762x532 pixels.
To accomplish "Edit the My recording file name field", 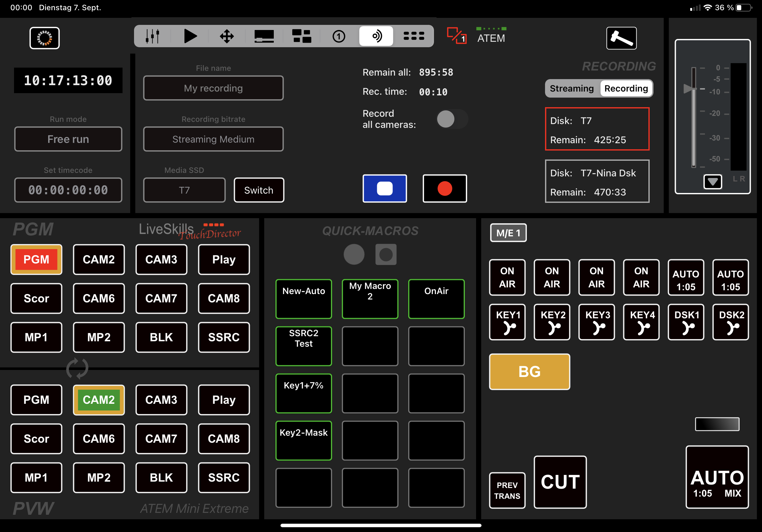I will coord(213,88).
